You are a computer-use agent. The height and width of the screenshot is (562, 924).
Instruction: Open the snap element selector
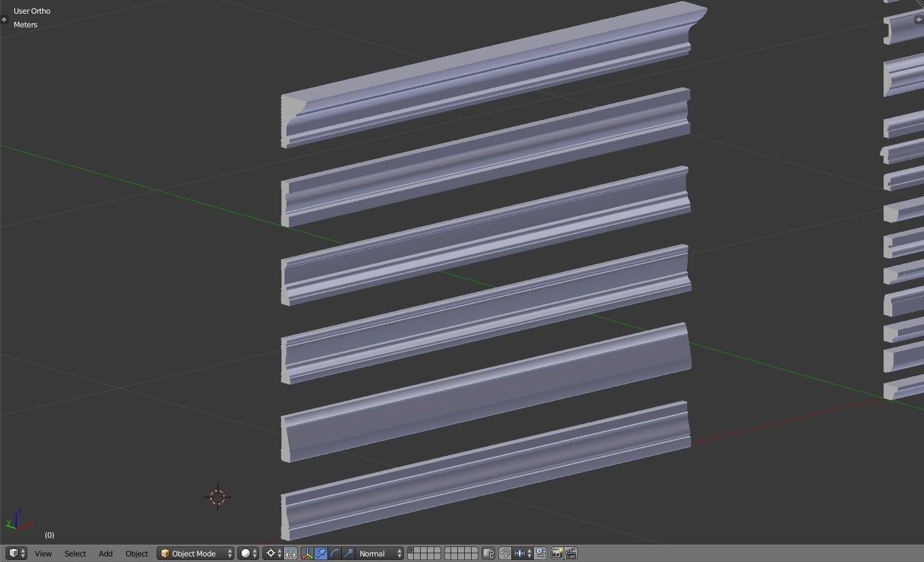(x=523, y=553)
